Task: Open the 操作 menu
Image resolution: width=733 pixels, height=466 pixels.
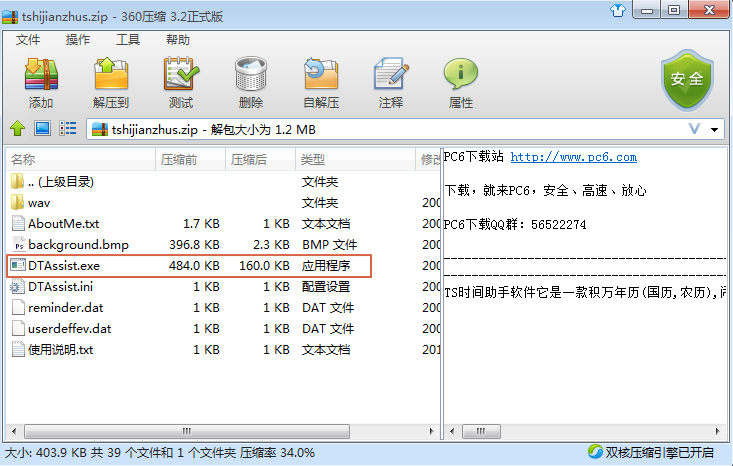Action: pyautogui.click(x=78, y=40)
